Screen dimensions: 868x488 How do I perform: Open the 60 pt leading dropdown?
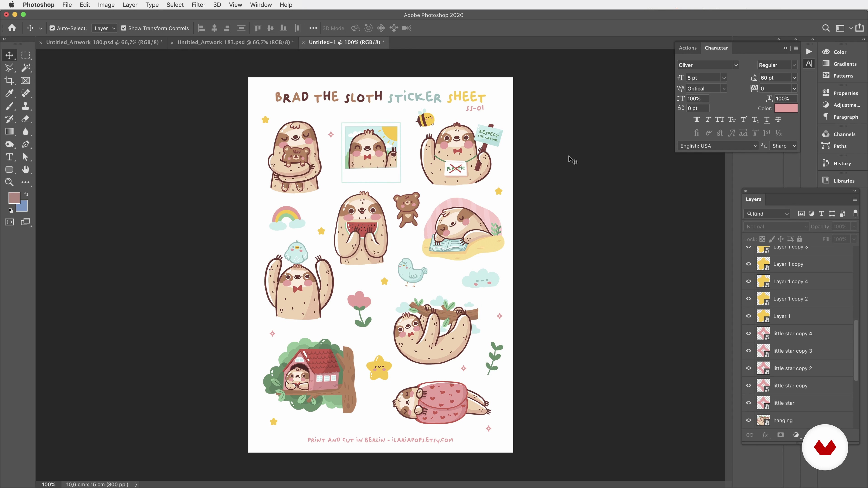794,78
